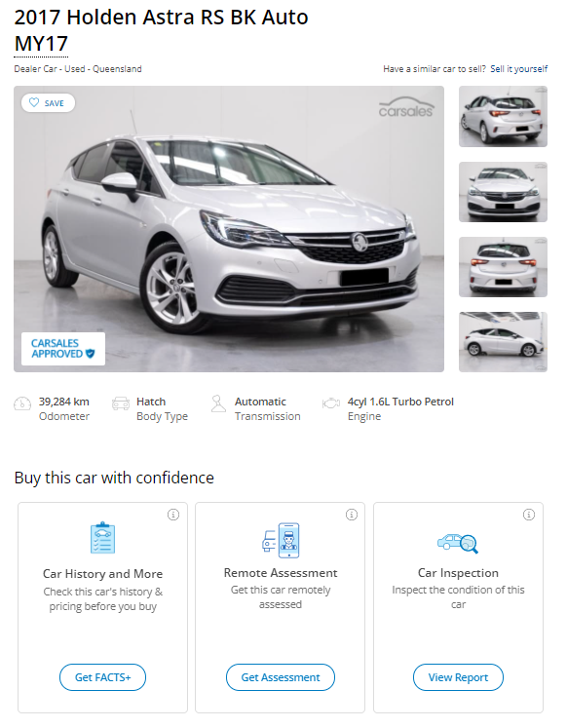View rear three-quarter thumbnail photo

pos(503,117)
